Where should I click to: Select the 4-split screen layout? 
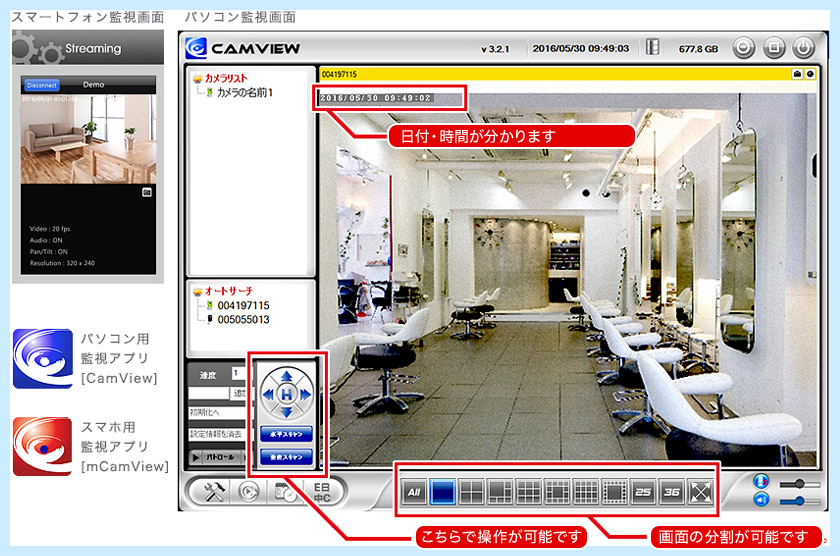coord(471,491)
